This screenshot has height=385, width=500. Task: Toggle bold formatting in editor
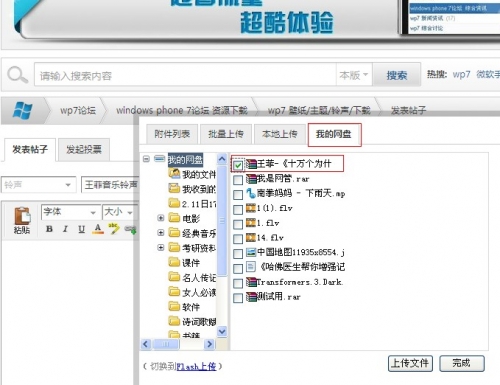(x=49, y=229)
